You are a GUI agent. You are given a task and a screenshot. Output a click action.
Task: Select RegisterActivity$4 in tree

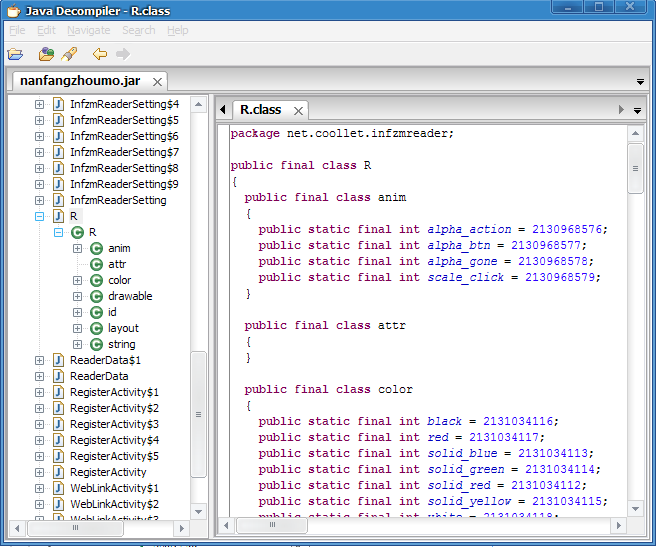pyautogui.click(x=114, y=440)
